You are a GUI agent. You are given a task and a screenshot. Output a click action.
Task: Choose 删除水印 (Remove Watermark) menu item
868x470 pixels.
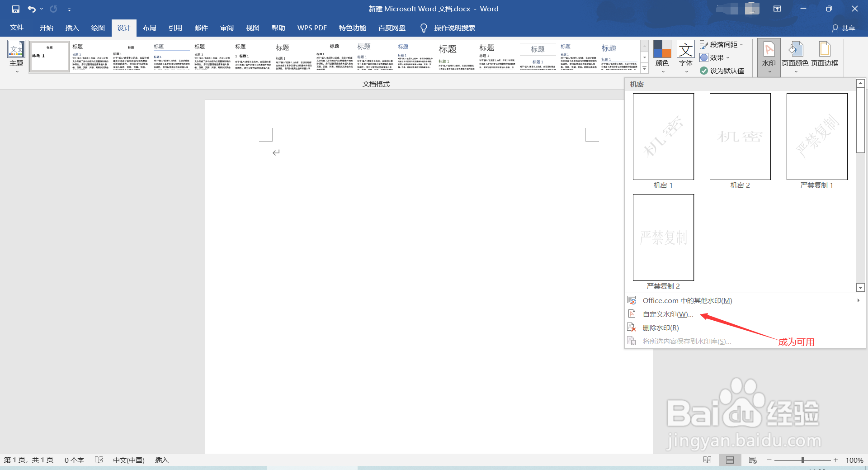coord(745,328)
